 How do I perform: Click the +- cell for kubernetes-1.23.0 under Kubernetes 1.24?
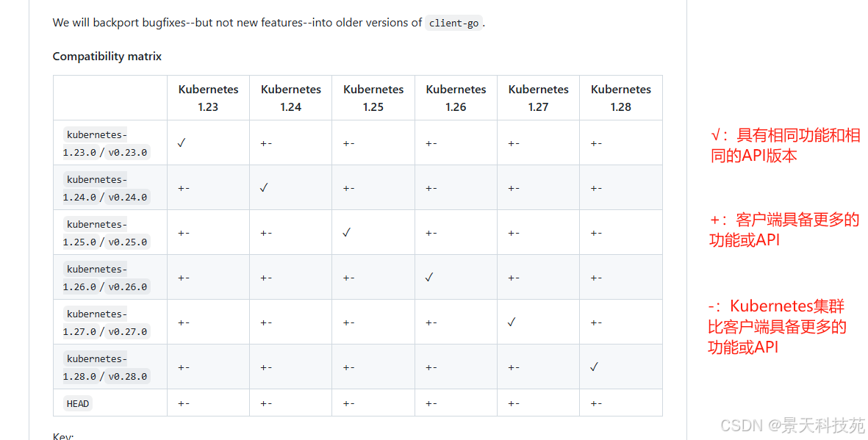click(x=266, y=143)
